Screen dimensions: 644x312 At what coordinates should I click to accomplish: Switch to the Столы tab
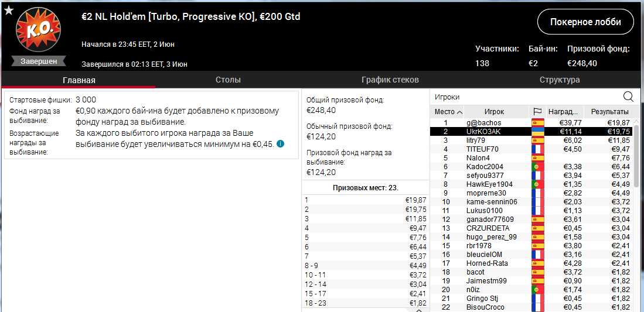point(228,80)
